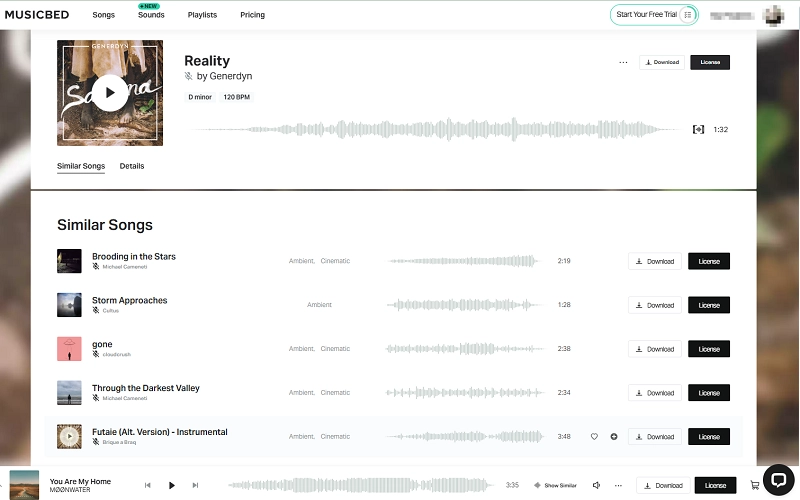Download Through the Darkest Valley
800x500 pixels.
tap(655, 393)
